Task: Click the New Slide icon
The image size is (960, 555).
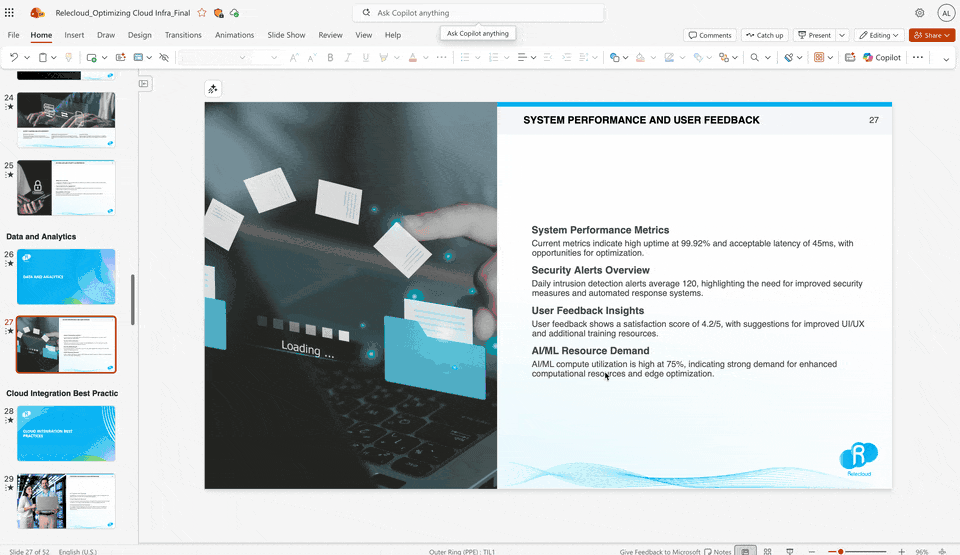Action: [x=91, y=58]
